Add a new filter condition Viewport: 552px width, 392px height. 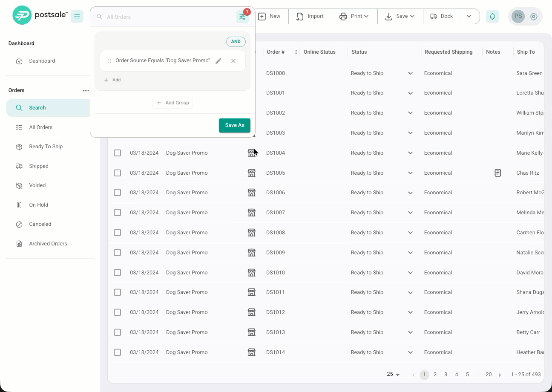coord(112,80)
